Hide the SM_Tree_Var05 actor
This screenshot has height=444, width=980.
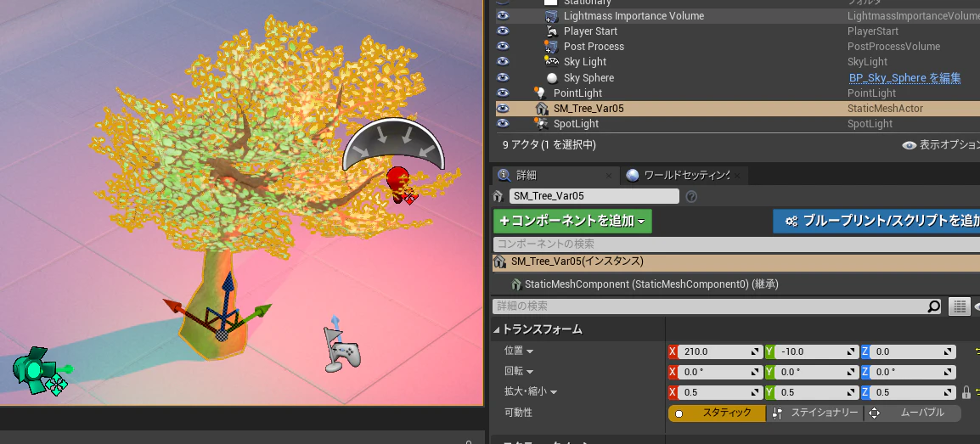(503, 109)
